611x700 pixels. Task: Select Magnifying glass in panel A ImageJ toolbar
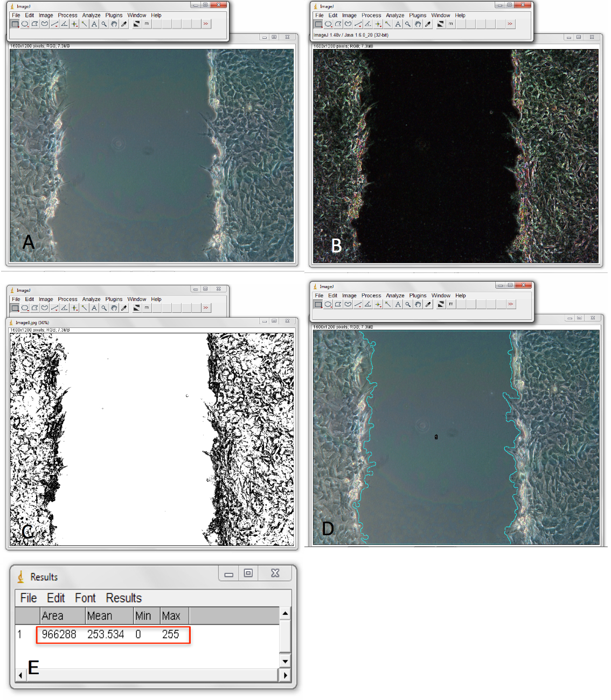click(x=104, y=24)
